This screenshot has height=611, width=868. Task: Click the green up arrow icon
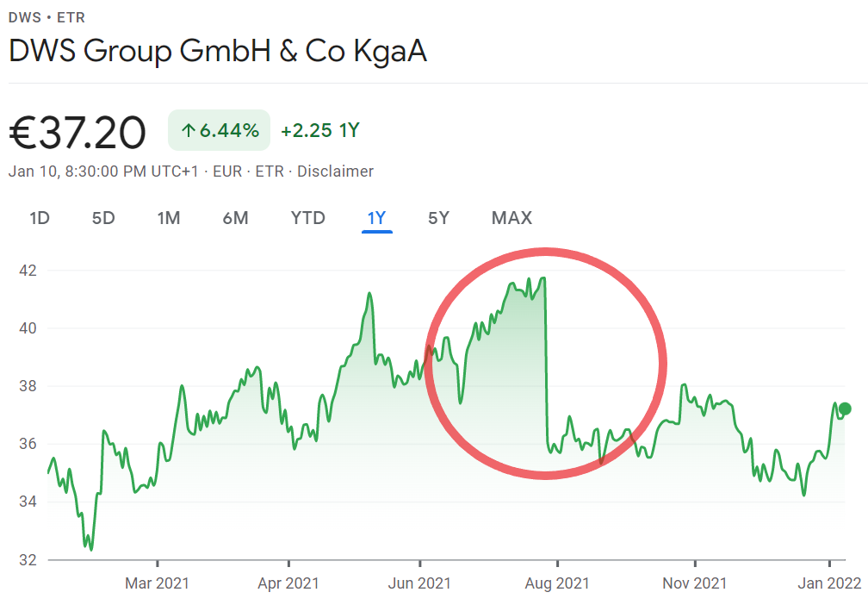click(x=189, y=131)
